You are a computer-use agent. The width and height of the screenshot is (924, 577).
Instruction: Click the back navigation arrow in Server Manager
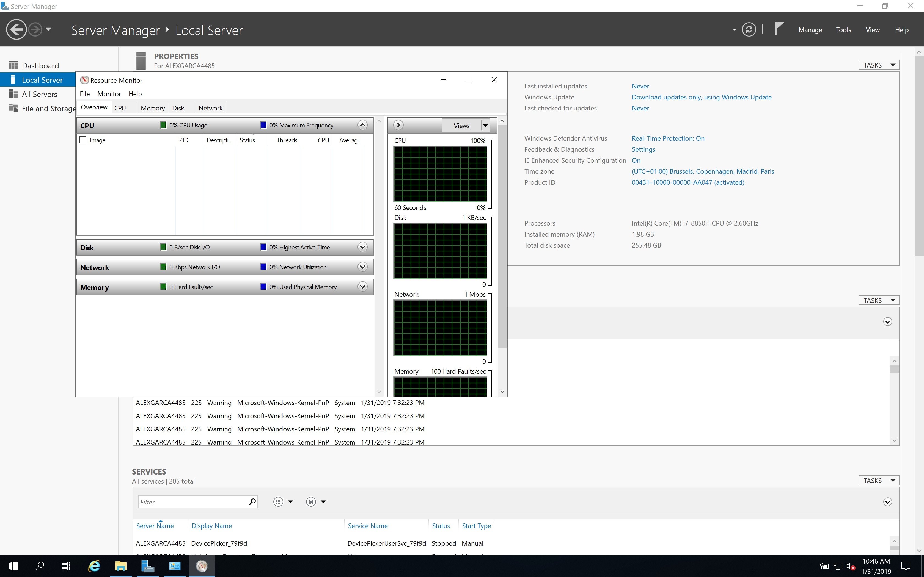pyautogui.click(x=16, y=29)
